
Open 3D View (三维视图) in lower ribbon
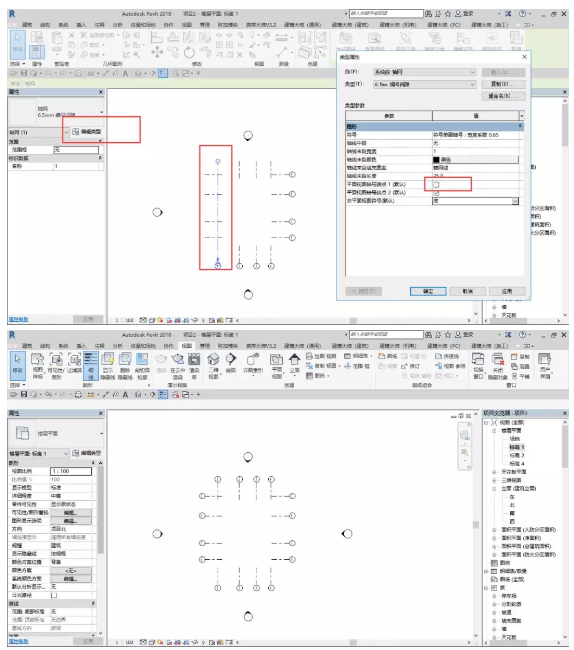pyautogui.click(x=213, y=365)
